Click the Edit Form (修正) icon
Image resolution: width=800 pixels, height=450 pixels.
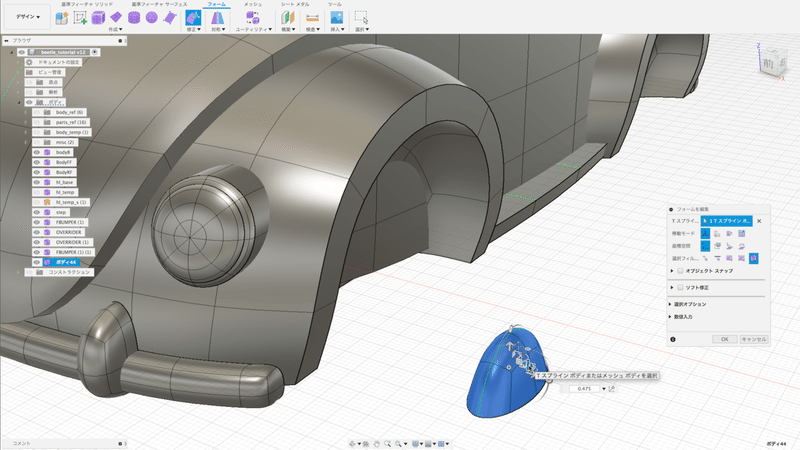click(x=193, y=18)
